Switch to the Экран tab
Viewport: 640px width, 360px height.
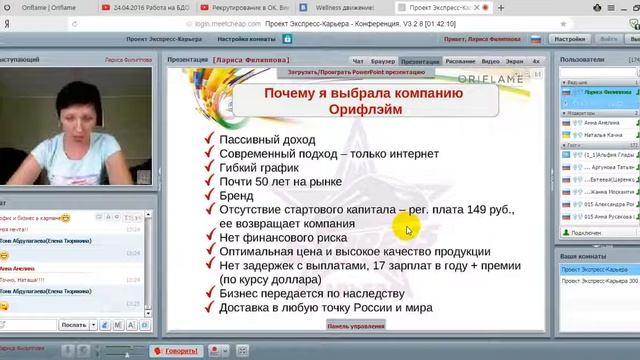tap(514, 61)
